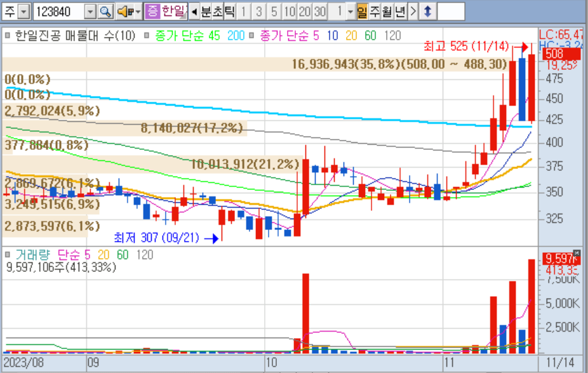Image resolution: width=588 pixels, height=373 pixels.
Task: Open the 주 market type dropdown
Action: [23, 11]
